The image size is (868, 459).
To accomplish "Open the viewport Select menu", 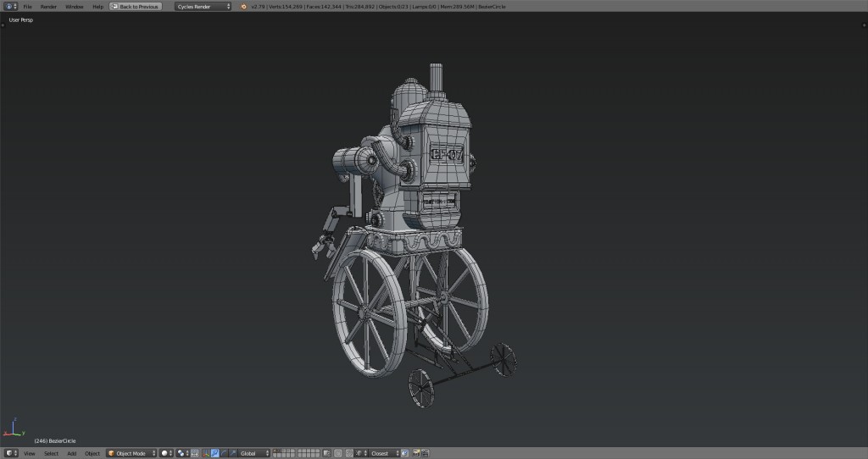I will coord(51,453).
